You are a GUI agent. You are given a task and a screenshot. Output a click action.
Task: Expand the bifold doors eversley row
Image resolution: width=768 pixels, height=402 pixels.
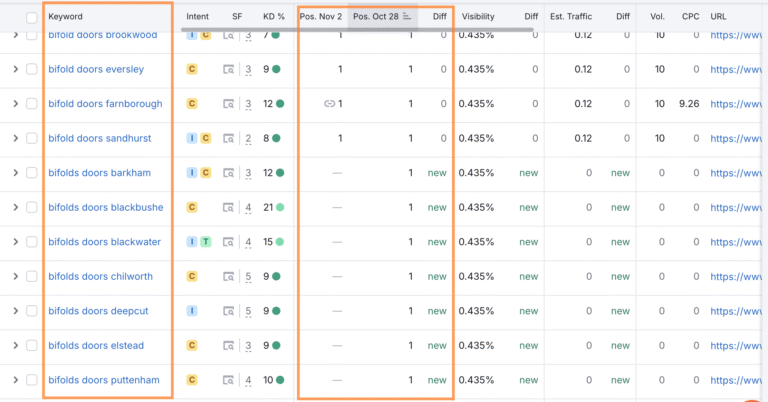tap(15, 70)
